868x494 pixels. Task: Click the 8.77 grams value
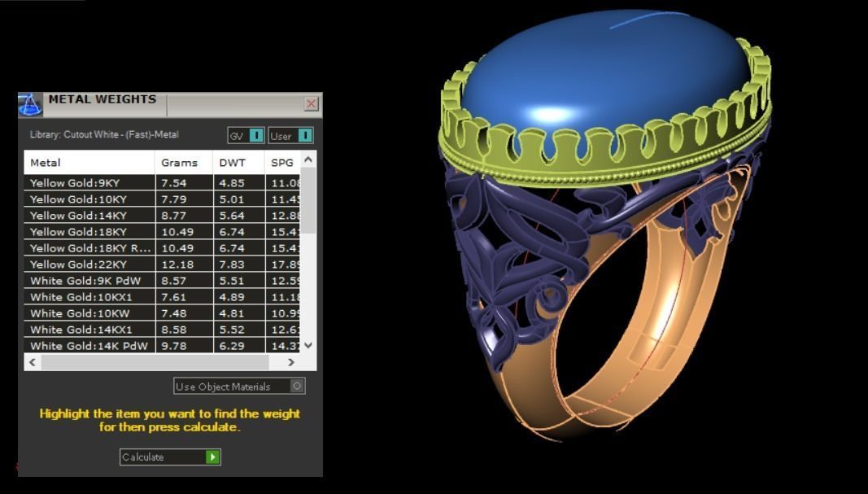(174, 216)
